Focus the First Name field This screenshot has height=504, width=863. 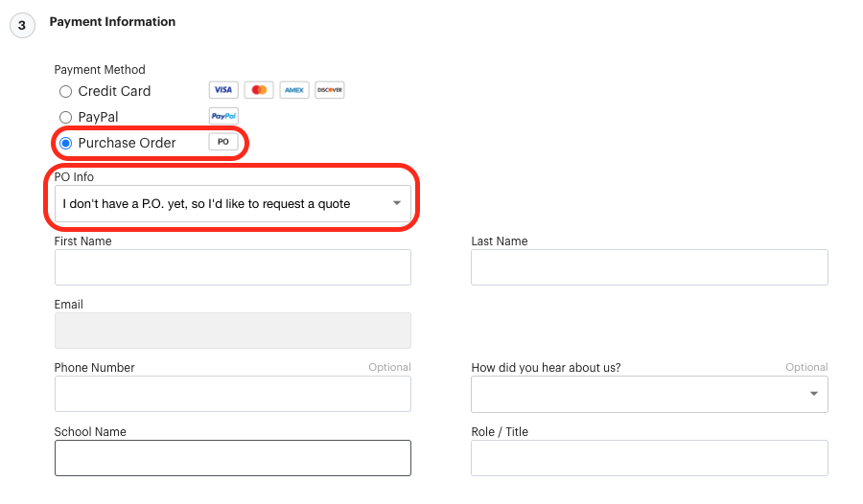pos(233,267)
